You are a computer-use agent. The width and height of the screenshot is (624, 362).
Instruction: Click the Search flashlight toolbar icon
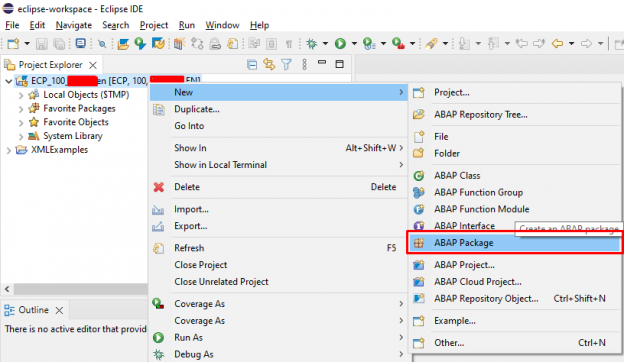tap(431, 43)
